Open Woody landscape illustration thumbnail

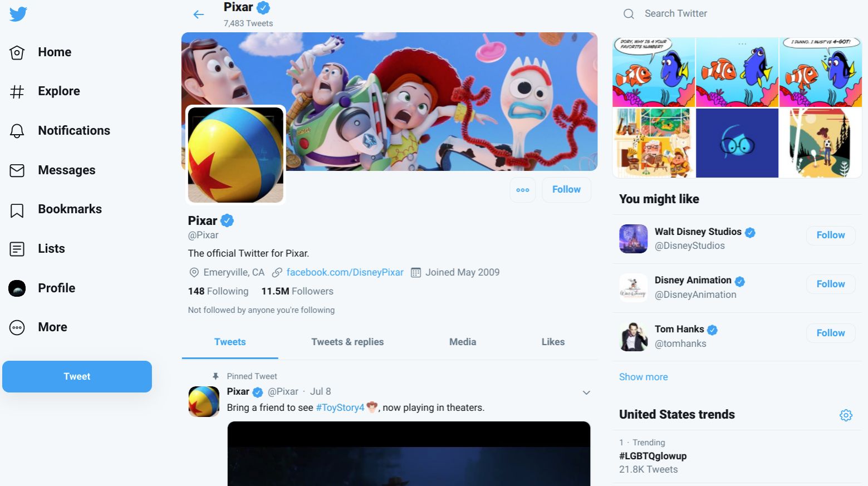(x=821, y=144)
